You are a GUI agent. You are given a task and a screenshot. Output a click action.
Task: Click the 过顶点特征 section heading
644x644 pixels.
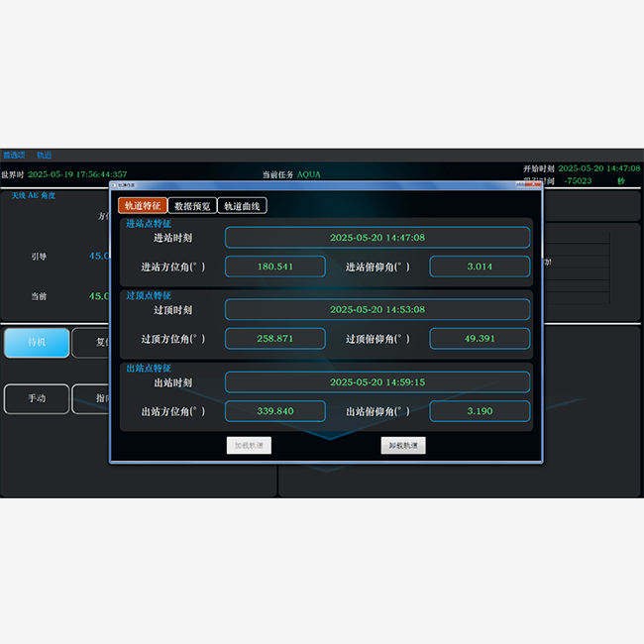[149, 295]
